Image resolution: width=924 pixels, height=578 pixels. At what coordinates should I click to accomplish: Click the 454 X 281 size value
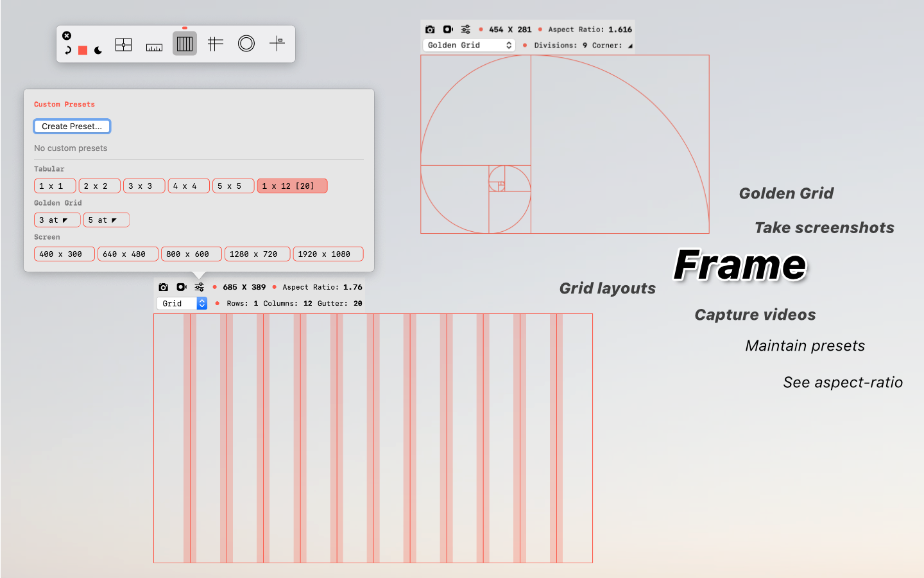(510, 30)
